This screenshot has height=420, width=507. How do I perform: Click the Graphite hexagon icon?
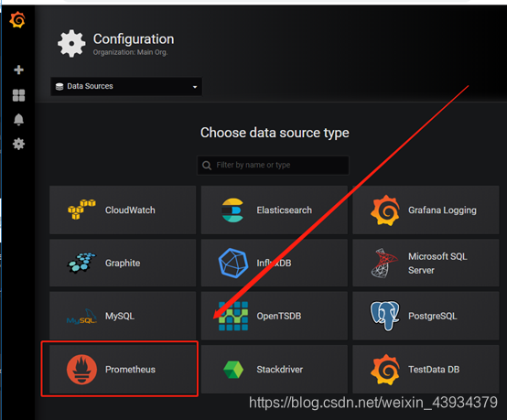tap(81, 263)
